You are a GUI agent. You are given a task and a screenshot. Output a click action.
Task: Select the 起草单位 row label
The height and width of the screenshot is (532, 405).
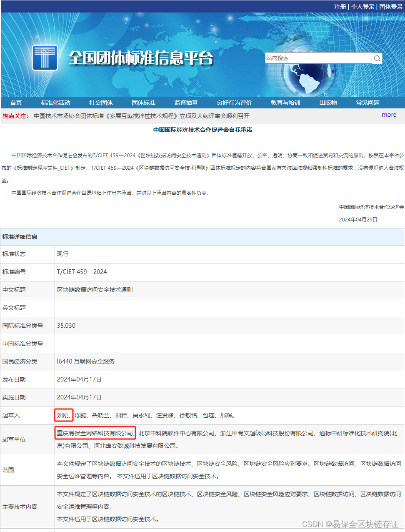[x=14, y=439]
